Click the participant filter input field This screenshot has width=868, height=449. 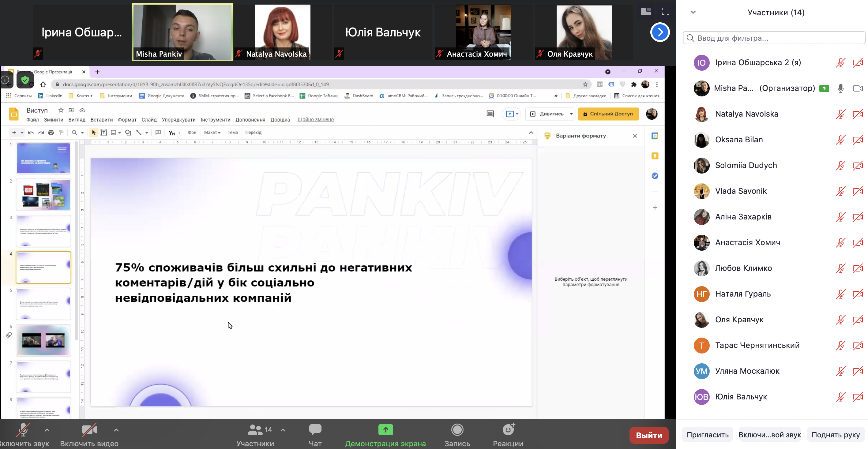pyautogui.click(x=774, y=38)
